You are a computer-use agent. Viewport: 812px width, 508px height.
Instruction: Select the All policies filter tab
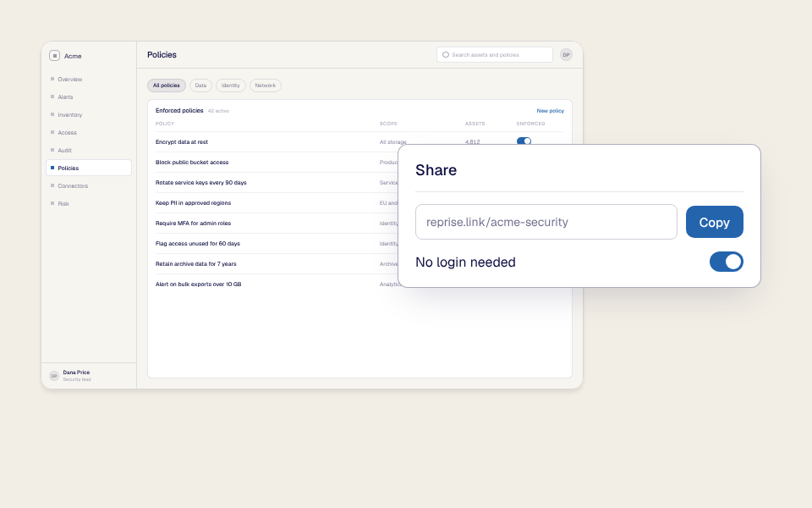(x=167, y=86)
